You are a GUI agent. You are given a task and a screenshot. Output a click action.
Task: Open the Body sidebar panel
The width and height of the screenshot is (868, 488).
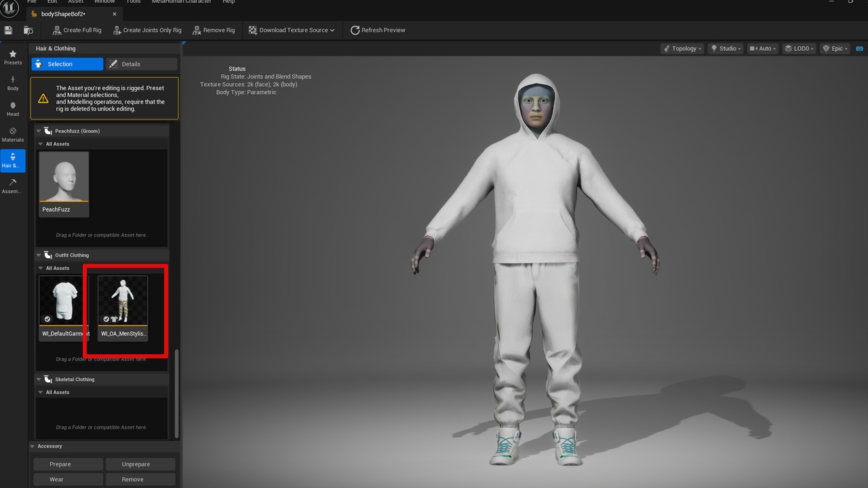13,83
